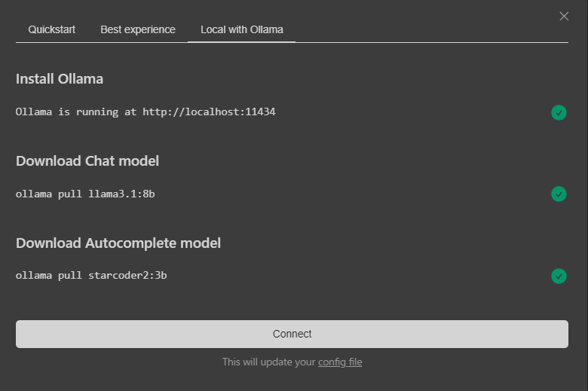Click the green checkmark next to starcoder2:3b

tap(559, 276)
